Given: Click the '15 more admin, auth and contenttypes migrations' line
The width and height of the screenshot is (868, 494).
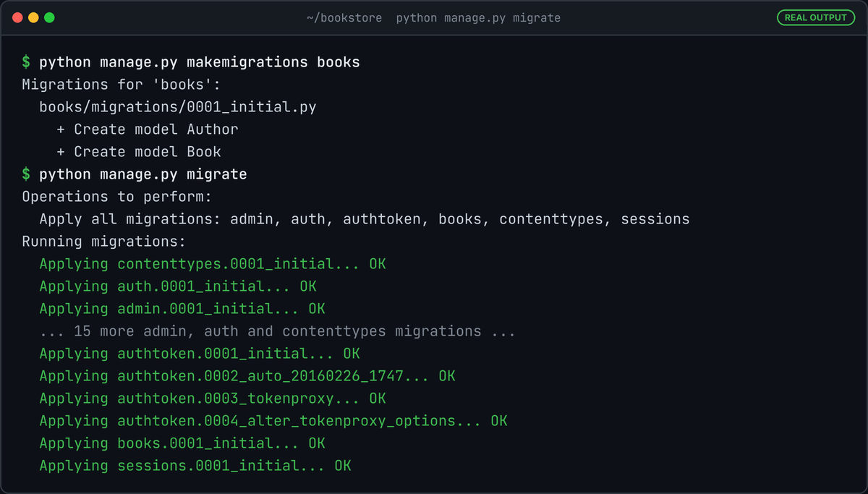Looking at the screenshot, I should 278,331.
